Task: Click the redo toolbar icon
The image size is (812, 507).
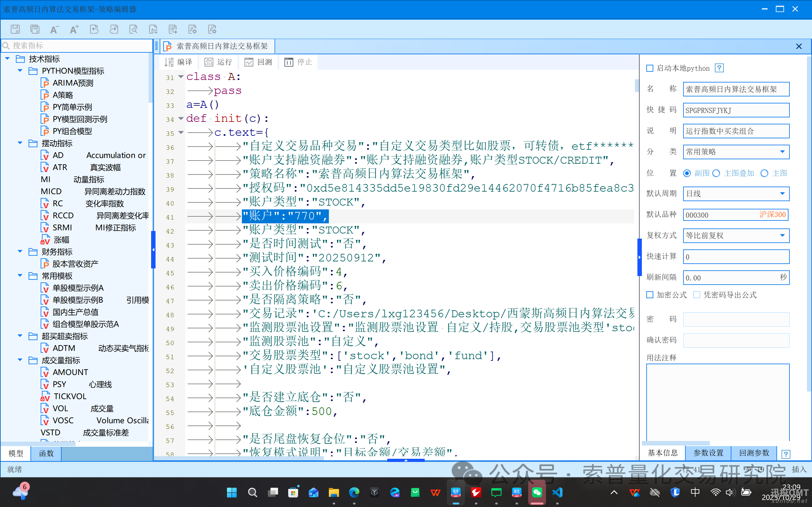Action: click(114, 29)
